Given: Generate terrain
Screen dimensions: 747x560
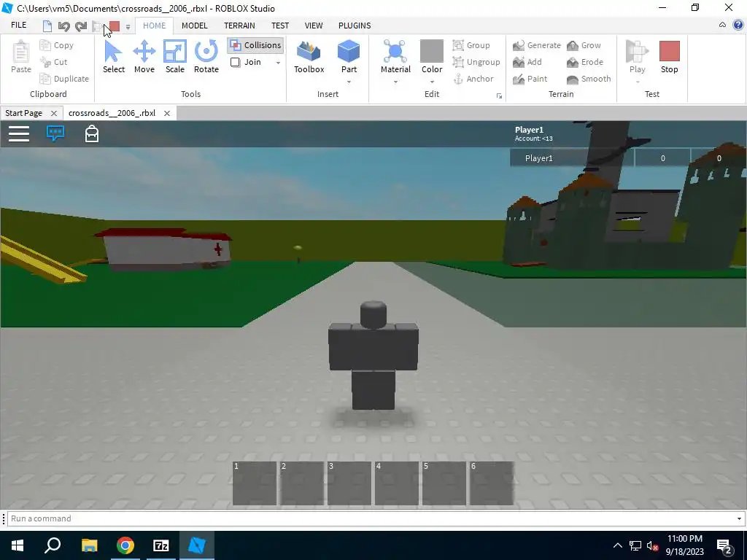Looking at the screenshot, I should pos(537,45).
